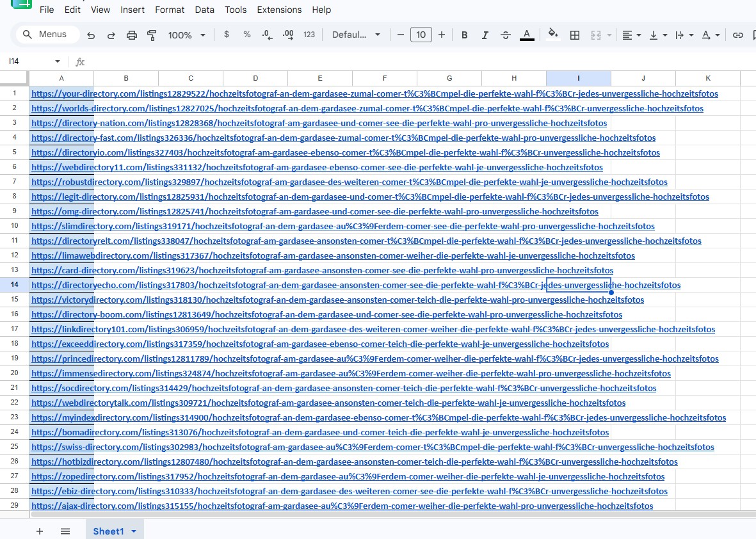Open the slimdirectory.com link in row 10

pyautogui.click(x=343, y=226)
